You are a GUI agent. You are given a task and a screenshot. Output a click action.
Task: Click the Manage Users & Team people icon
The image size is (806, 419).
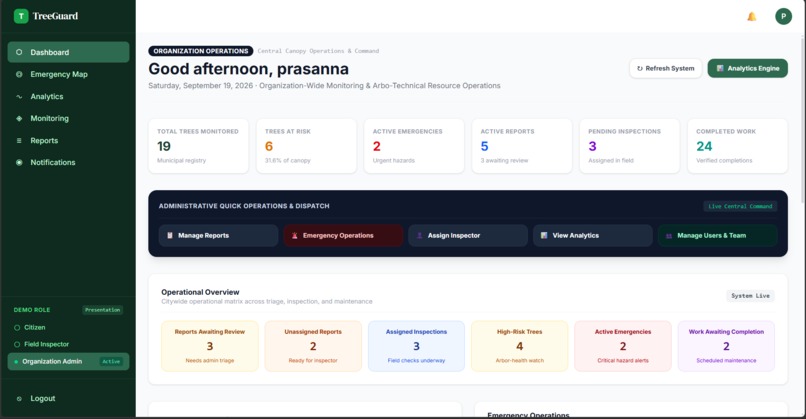coord(669,236)
